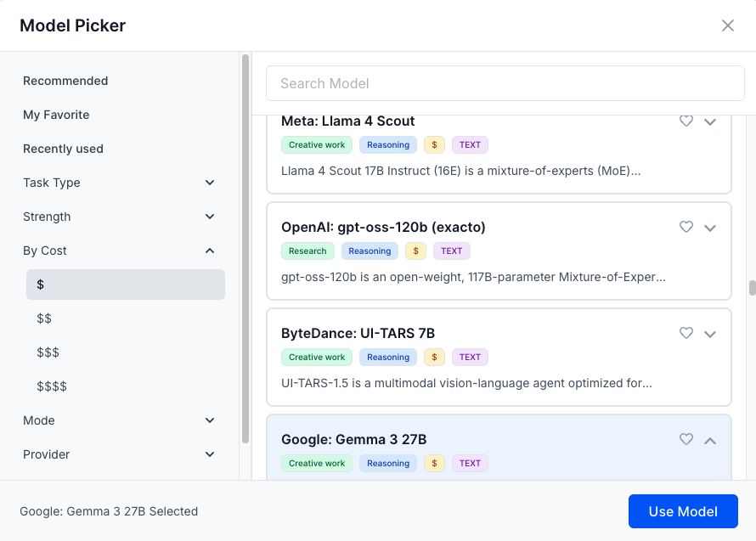Expand OpenAI gpt-oss-120b card details
Screen dimensions: 756x541
711,228
